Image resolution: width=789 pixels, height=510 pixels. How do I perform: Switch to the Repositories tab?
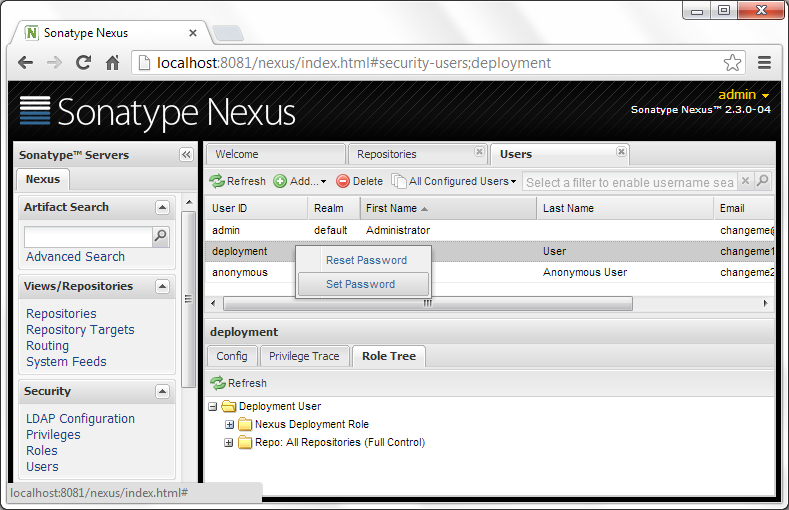417,154
